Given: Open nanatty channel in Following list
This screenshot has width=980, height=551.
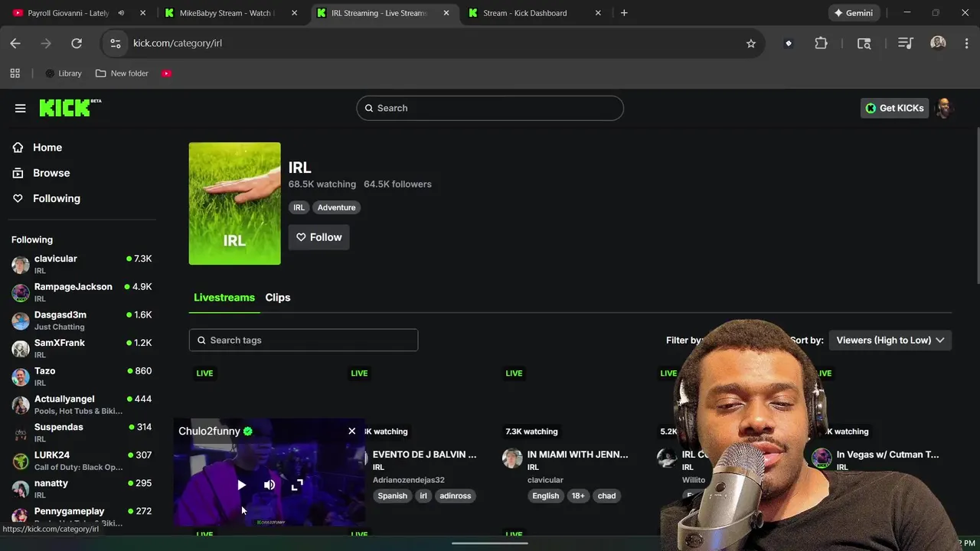Looking at the screenshot, I should point(81,489).
